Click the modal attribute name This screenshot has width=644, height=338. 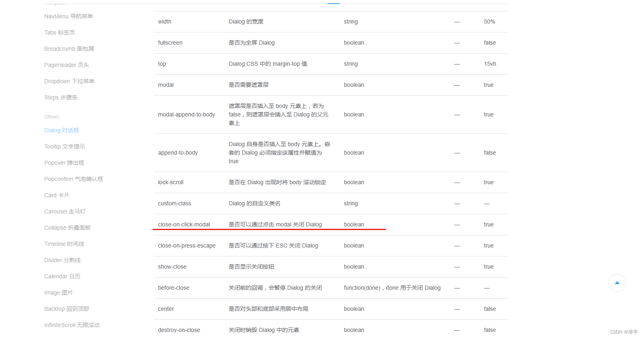click(166, 85)
